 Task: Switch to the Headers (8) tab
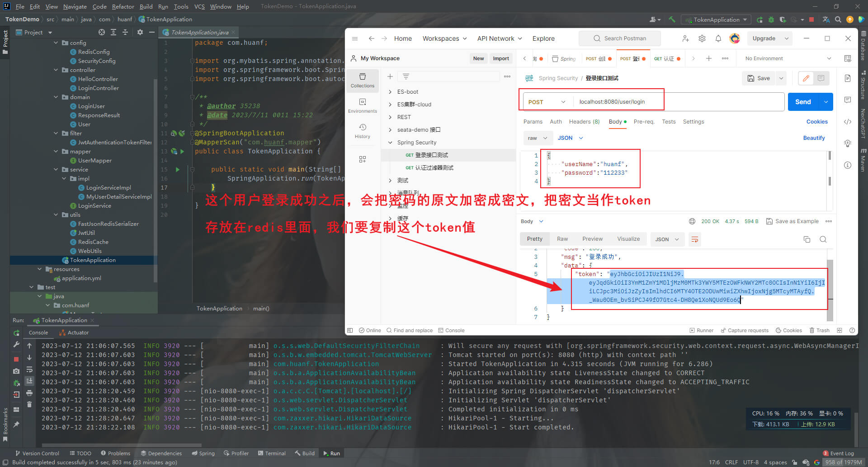click(584, 122)
